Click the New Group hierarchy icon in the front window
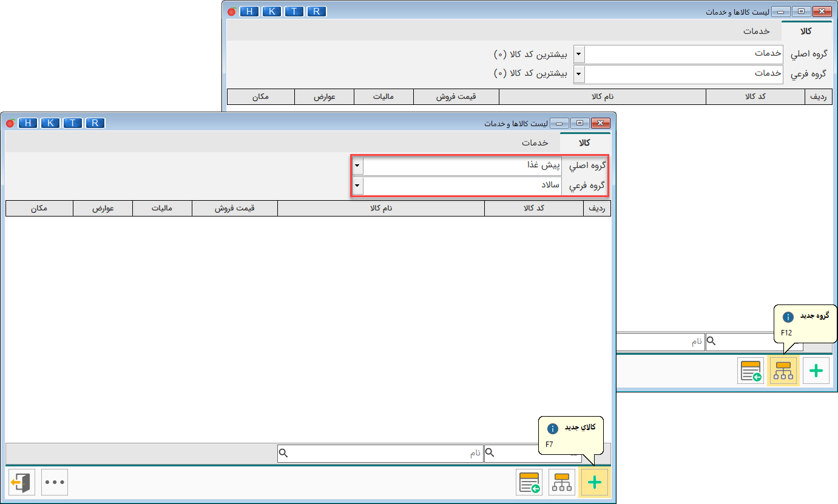Image resolution: width=838 pixels, height=504 pixels. (x=563, y=483)
